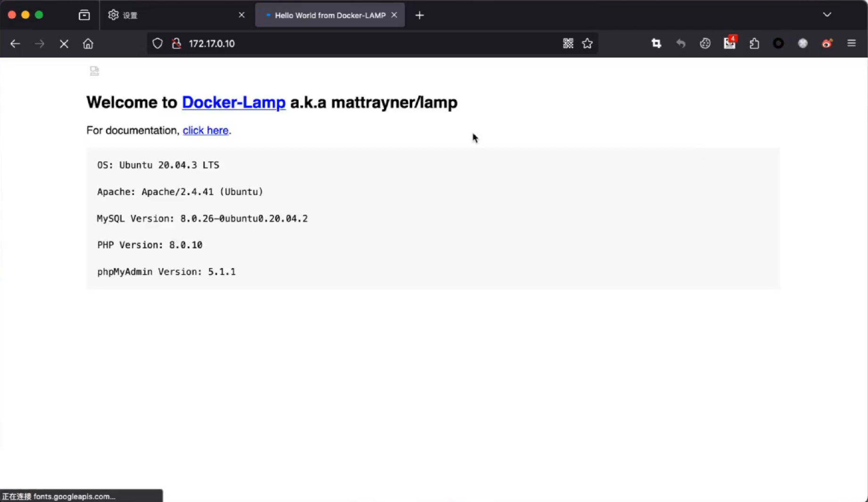Click the forward navigation arrow
This screenshot has height=502, width=868.
[x=40, y=44]
